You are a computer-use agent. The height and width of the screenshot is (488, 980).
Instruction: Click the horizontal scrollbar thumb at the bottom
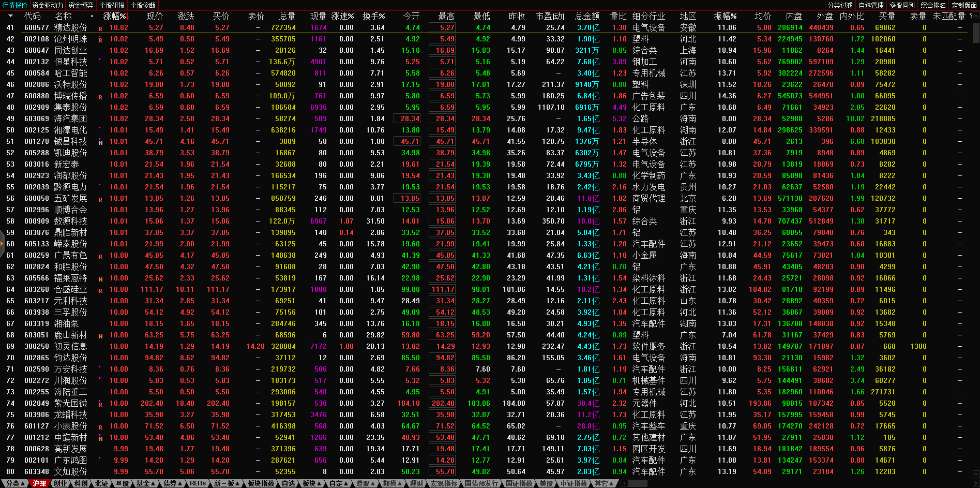(638, 483)
